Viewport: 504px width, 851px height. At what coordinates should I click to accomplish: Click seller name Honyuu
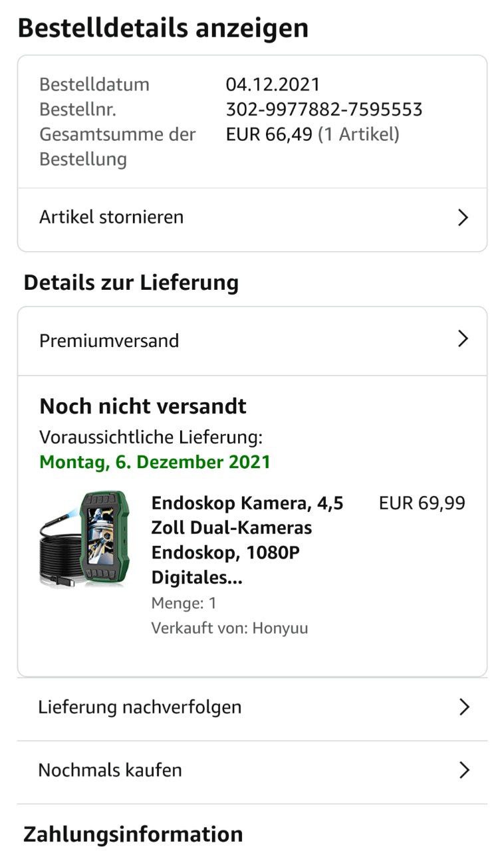[x=279, y=628]
